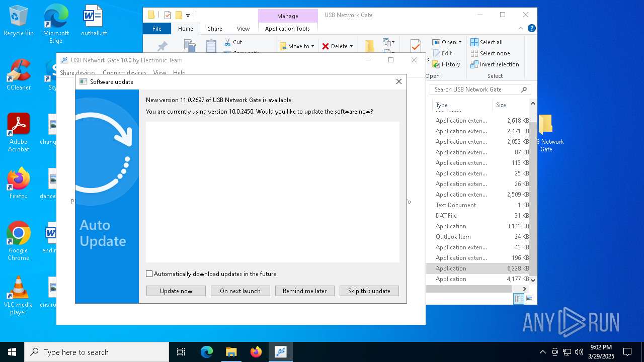This screenshot has height=362, width=644.
Task: Click the Edit ribbon button
Action: 442,53
